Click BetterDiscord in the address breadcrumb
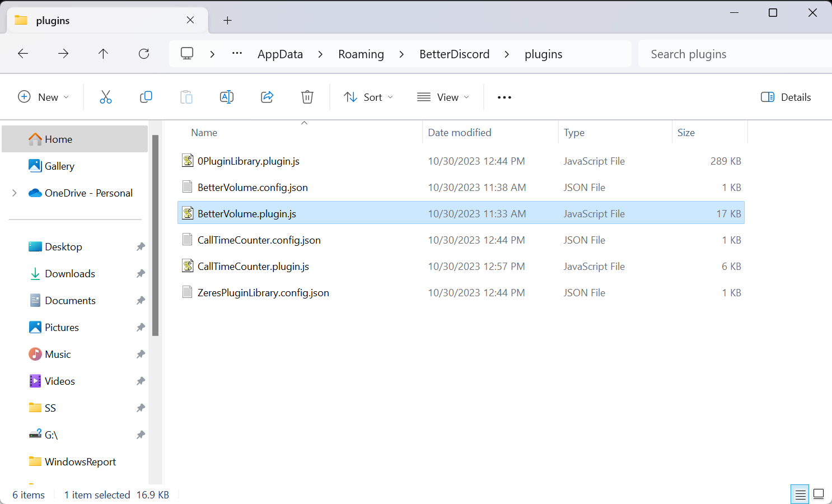This screenshot has width=832, height=504. pyautogui.click(x=454, y=54)
